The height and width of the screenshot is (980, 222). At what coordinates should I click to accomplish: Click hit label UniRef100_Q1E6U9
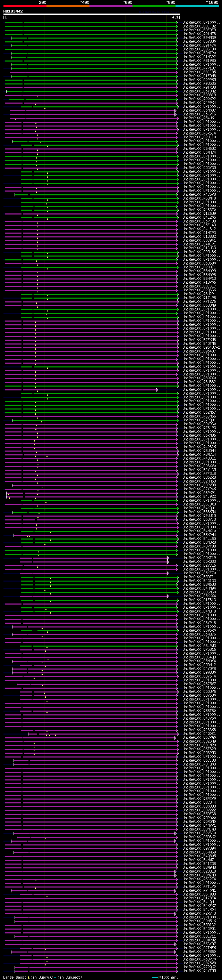coord(199,213)
